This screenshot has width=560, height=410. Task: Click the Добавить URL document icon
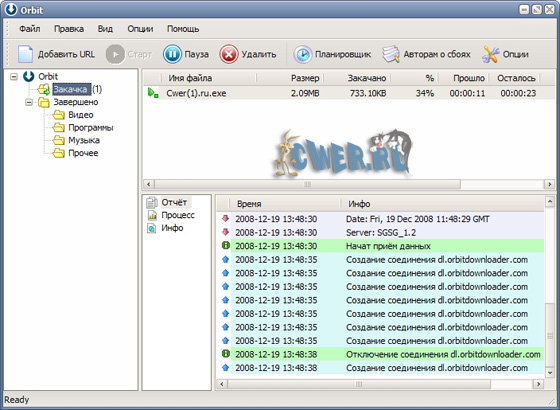(x=25, y=54)
